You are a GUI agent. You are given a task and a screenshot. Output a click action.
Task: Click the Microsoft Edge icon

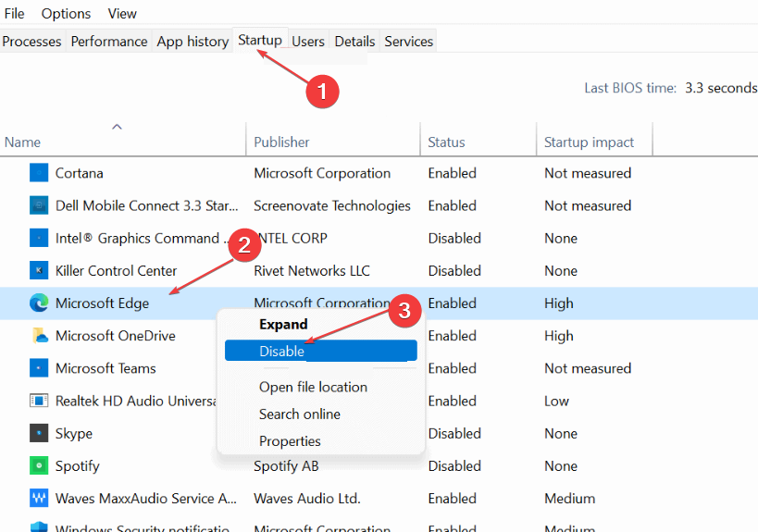(39, 303)
